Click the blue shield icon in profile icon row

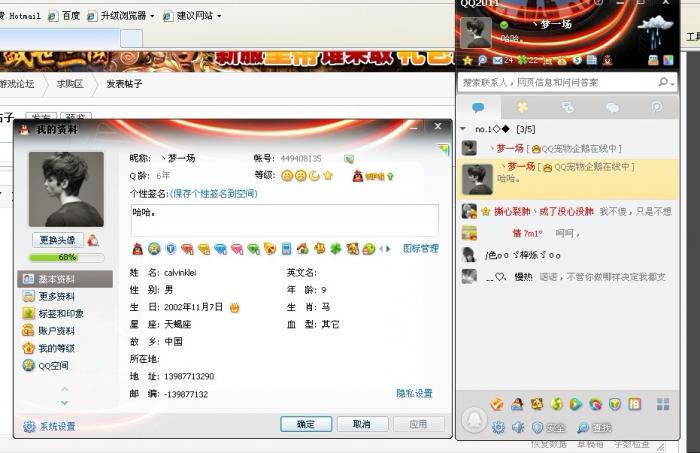171,249
